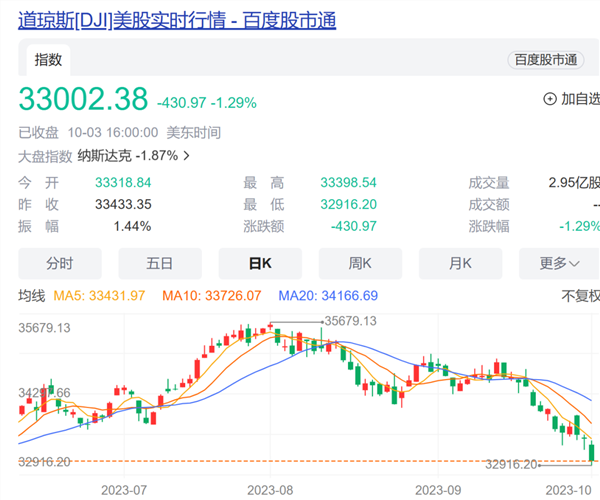Select the 月K monthly candlestick view
600x500 pixels.
tap(460, 264)
